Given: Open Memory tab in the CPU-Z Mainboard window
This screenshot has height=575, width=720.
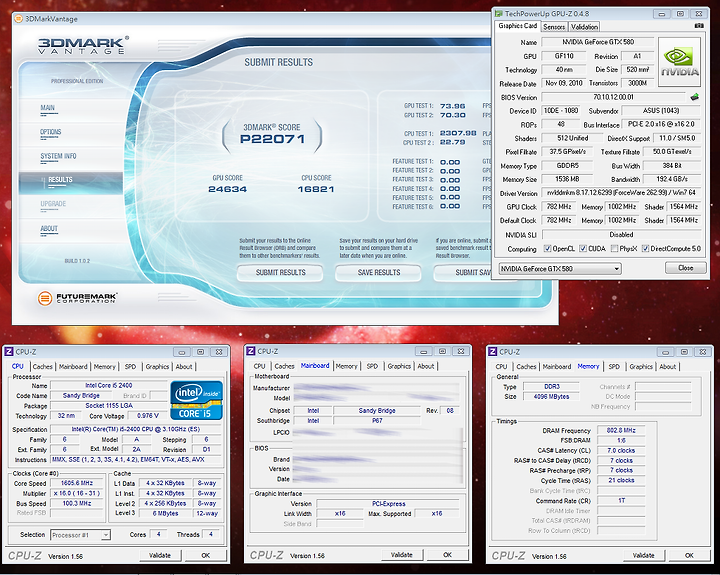Looking at the screenshot, I should tap(346, 366).
